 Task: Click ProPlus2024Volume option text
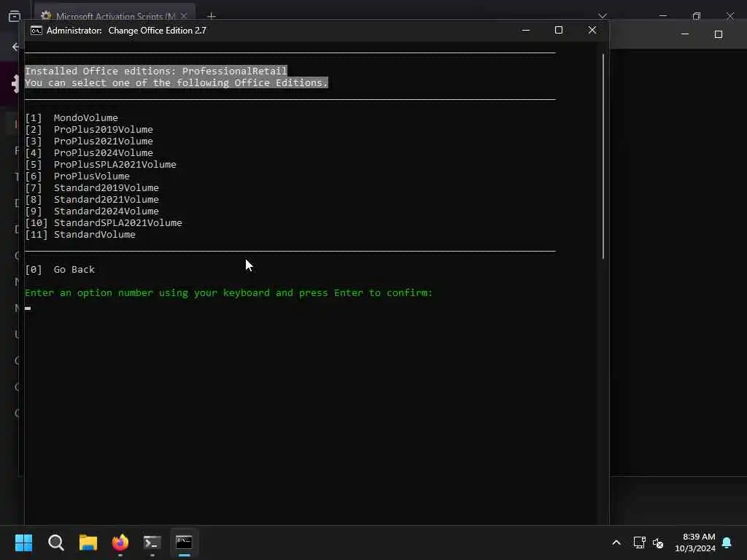[x=104, y=153]
